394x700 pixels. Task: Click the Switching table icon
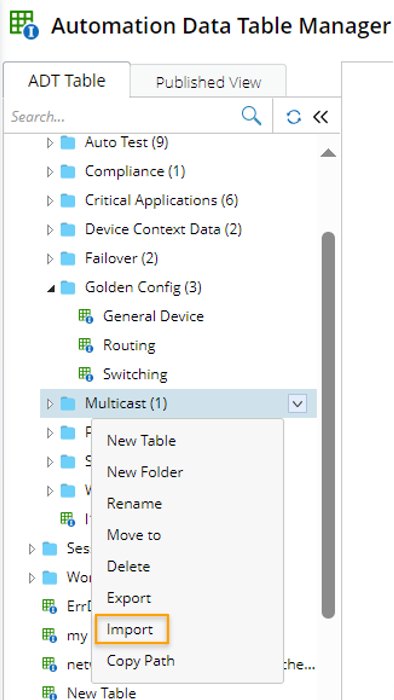tap(86, 374)
